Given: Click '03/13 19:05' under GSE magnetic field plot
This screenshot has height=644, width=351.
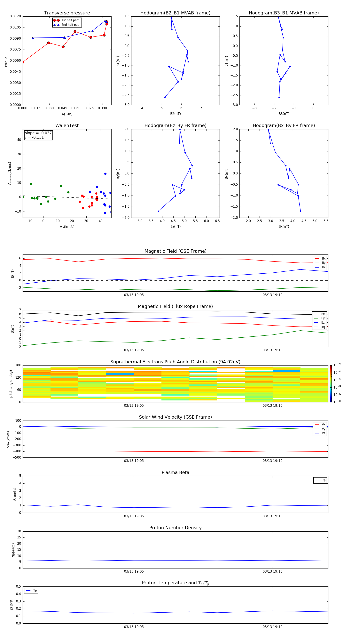Looking at the screenshot, I should [134, 295].
